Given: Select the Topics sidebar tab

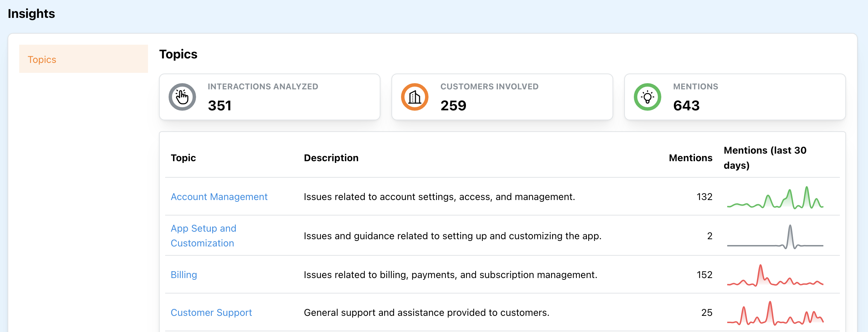Looking at the screenshot, I should (x=83, y=59).
